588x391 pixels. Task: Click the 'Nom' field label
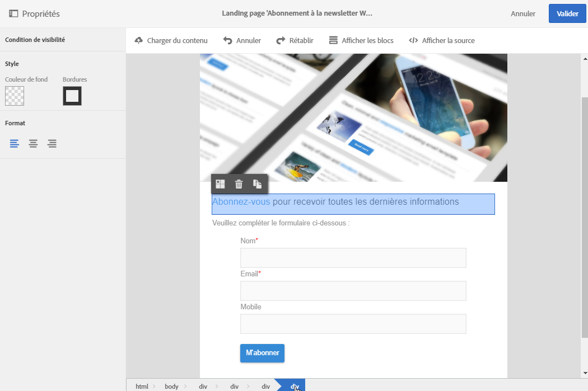point(248,241)
